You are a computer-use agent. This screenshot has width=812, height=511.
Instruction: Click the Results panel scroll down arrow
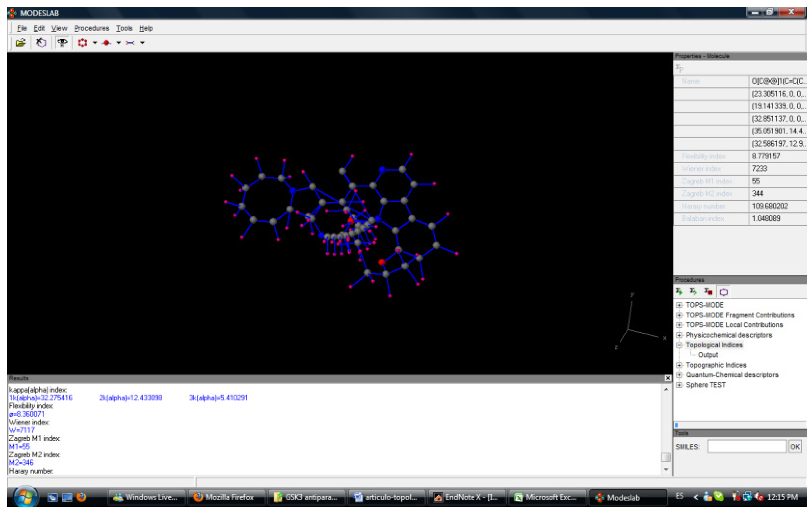(x=666, y=469)
